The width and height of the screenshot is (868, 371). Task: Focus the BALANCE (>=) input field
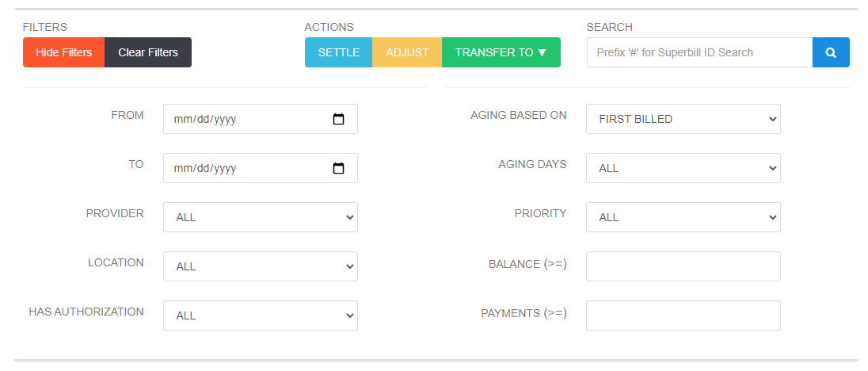[x=683, y=266]
